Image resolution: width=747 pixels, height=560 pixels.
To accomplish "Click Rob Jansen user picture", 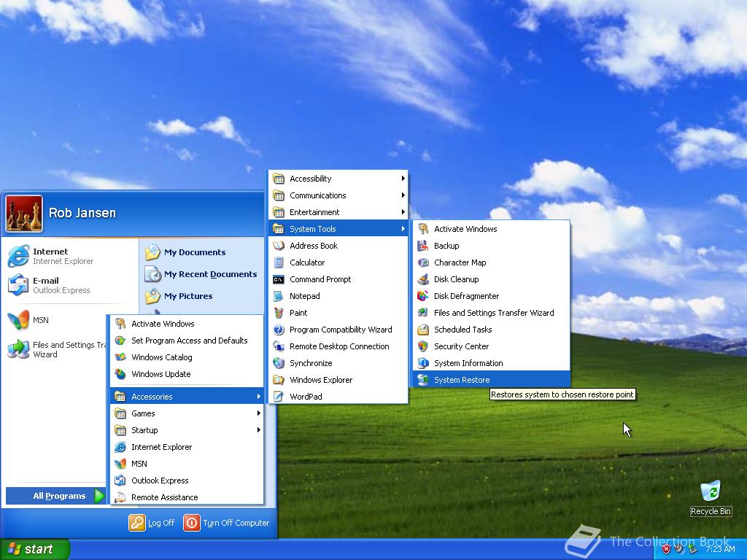I will 24,214.
